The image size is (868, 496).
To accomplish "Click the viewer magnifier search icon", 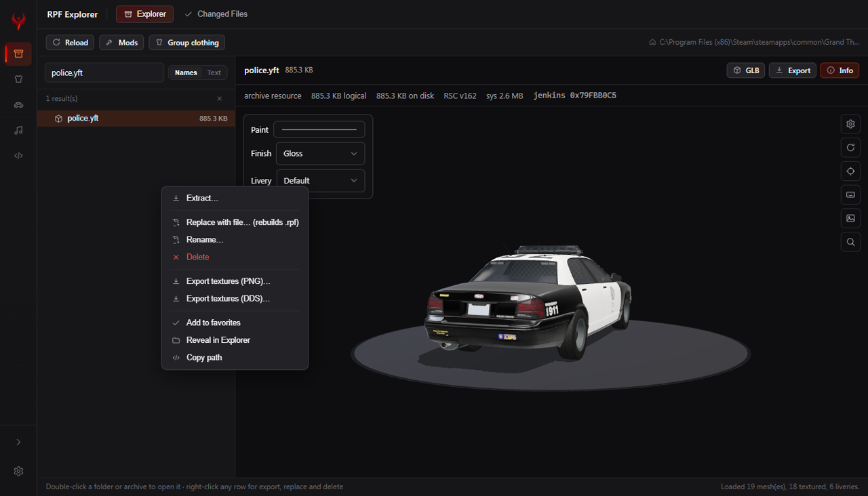I will pyautogui.click(x=850, y=242).
